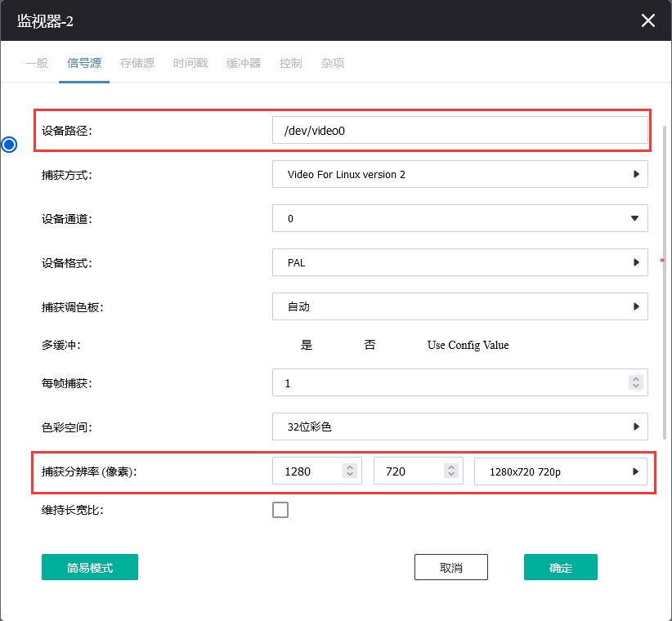Open the 捕获方式 dropdown
Viewport: 672px width, 621px height.
459,174
